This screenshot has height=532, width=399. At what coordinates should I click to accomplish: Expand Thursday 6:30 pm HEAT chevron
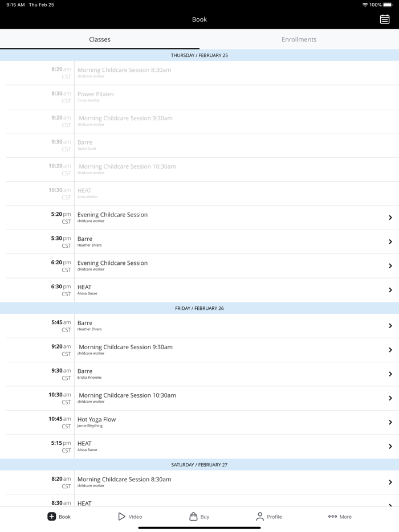(x=390, y=290)
